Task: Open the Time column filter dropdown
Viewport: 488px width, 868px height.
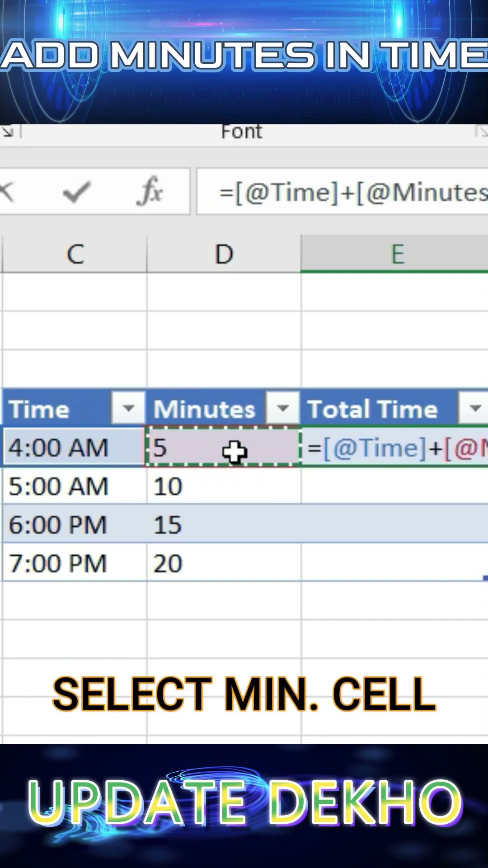Action: (128, 408)
